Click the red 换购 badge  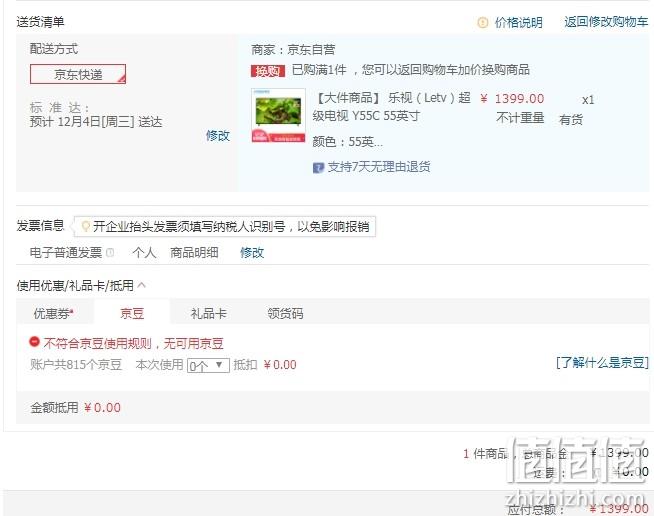[x=268, y=71]
